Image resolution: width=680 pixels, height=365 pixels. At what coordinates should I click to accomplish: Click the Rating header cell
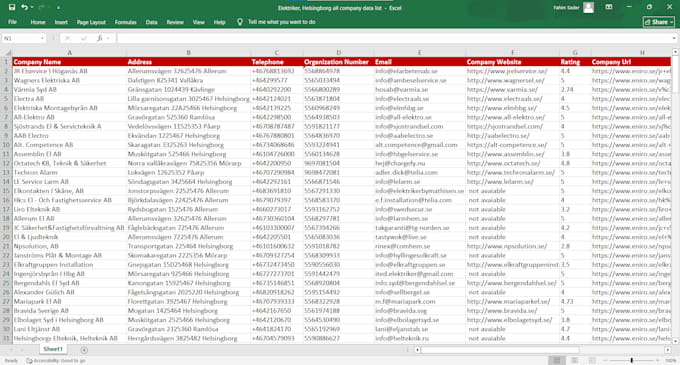click(x=575, y=62)
